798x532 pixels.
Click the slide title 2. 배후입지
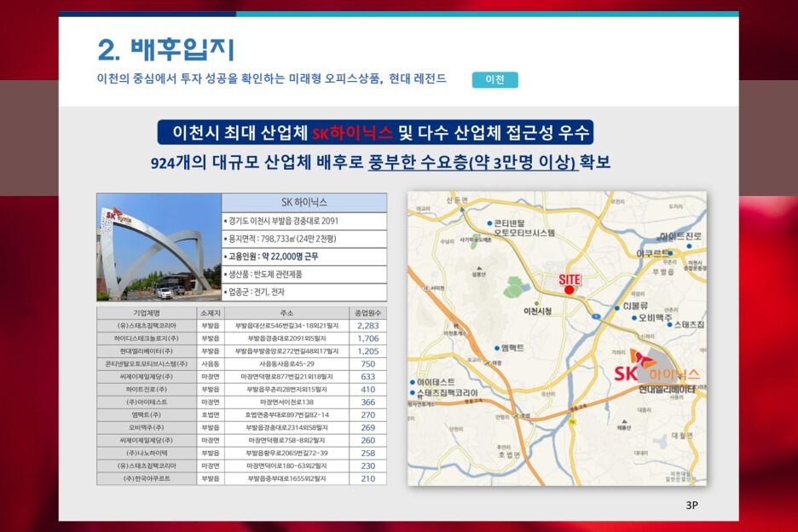click(x=166, y=49)
